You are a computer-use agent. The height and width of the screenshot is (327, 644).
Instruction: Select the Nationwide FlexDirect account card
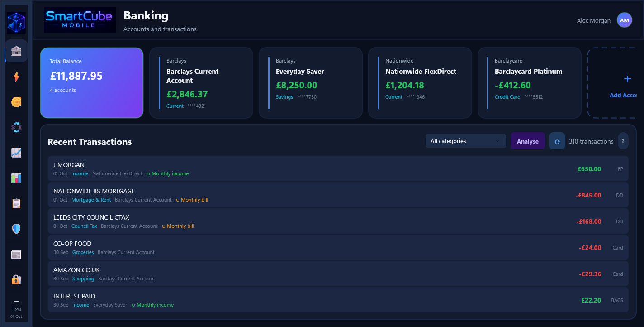click(420, 83)
